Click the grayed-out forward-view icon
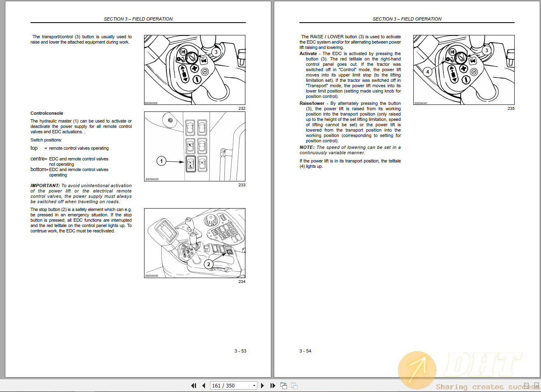541x392 pixels. (x=294, y=385)
